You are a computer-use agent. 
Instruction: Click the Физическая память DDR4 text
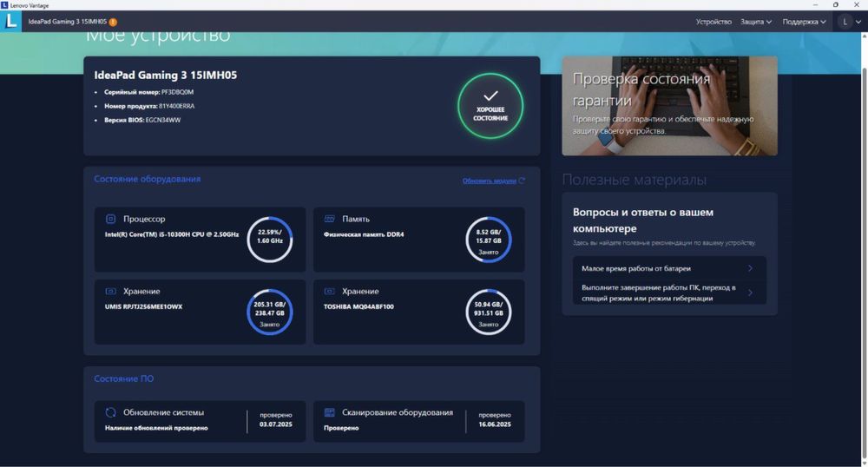(364, 234)
